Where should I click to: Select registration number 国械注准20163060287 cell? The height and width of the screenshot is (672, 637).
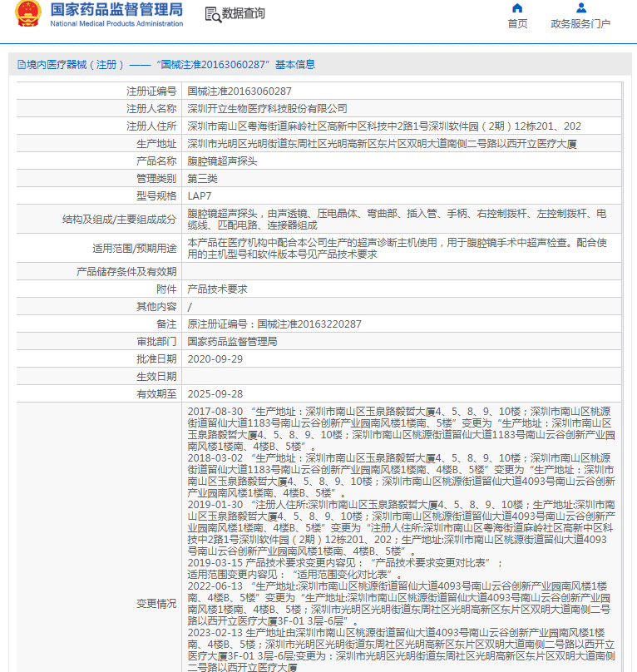[239, 91]
